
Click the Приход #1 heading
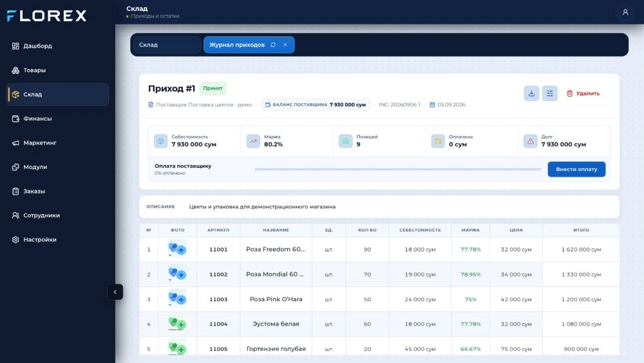[171, 88]
